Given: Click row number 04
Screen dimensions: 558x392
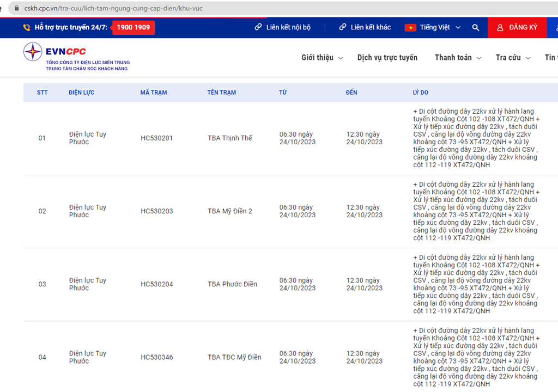Looking at the screenshot, I should [42, 357].
